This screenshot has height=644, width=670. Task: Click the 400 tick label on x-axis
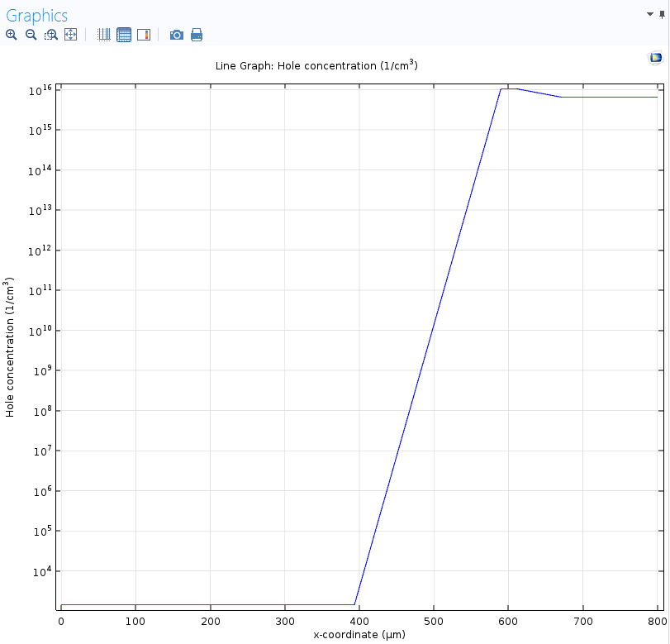click(x=359, y=621)
